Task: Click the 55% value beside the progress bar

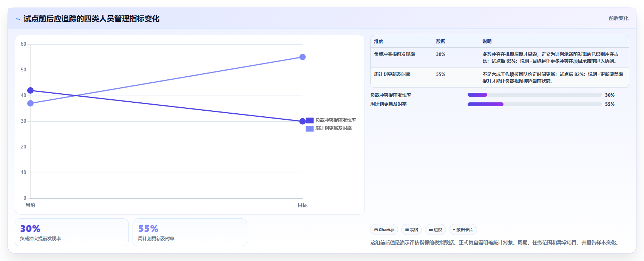Action: point(610,104)
